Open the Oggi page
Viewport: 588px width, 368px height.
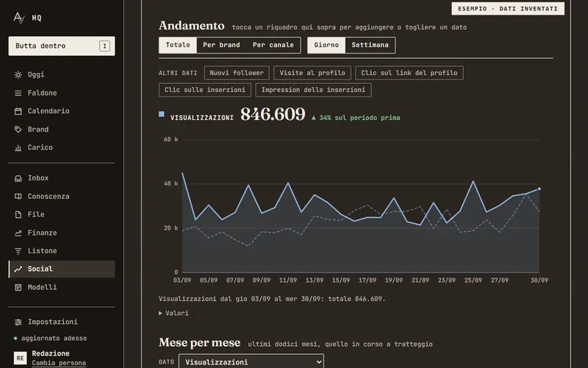pos(62,75)
